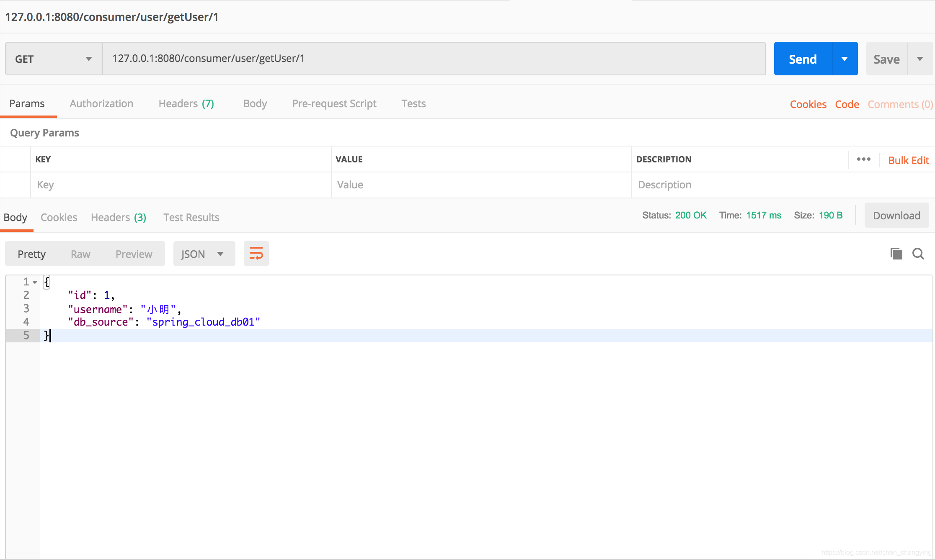Expand Send button dropdown arrow
Screen dimensions: 935x560
pyautogui.click(x=845, y=59)
